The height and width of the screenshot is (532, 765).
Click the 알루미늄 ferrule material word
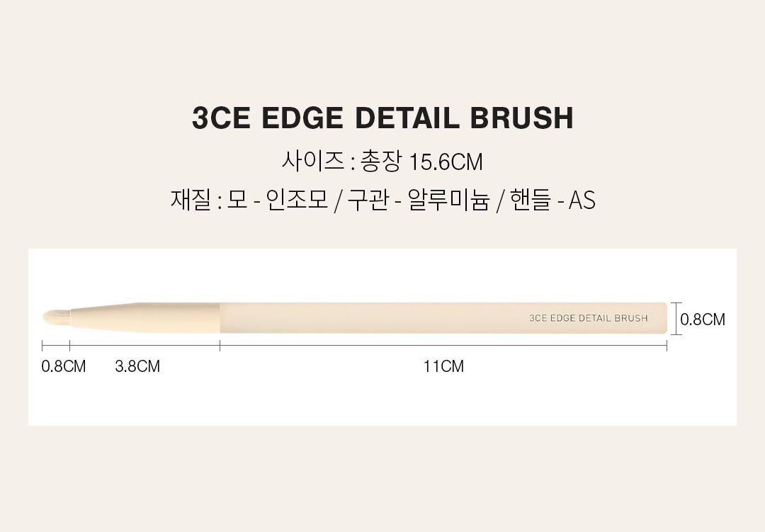(x=449, y=200)
